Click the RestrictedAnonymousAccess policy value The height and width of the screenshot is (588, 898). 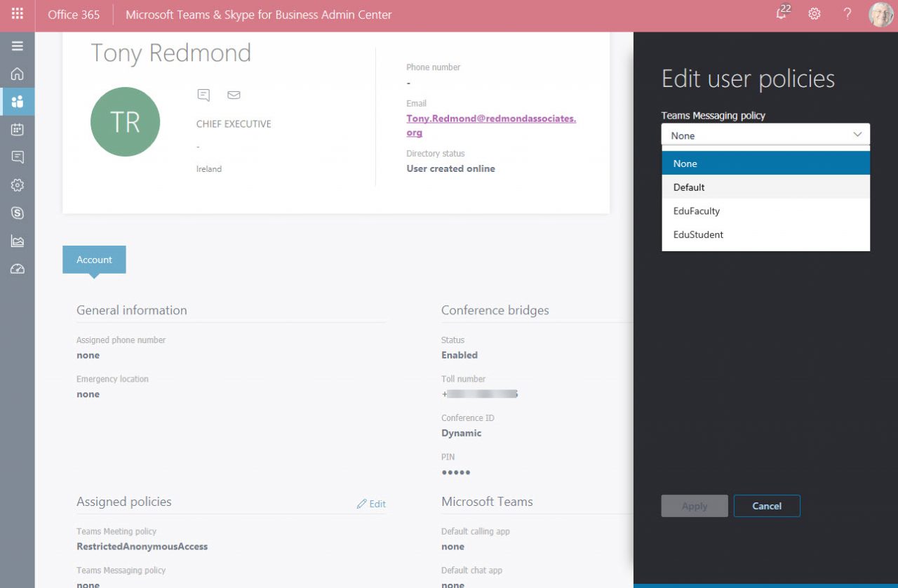point(142,547)
